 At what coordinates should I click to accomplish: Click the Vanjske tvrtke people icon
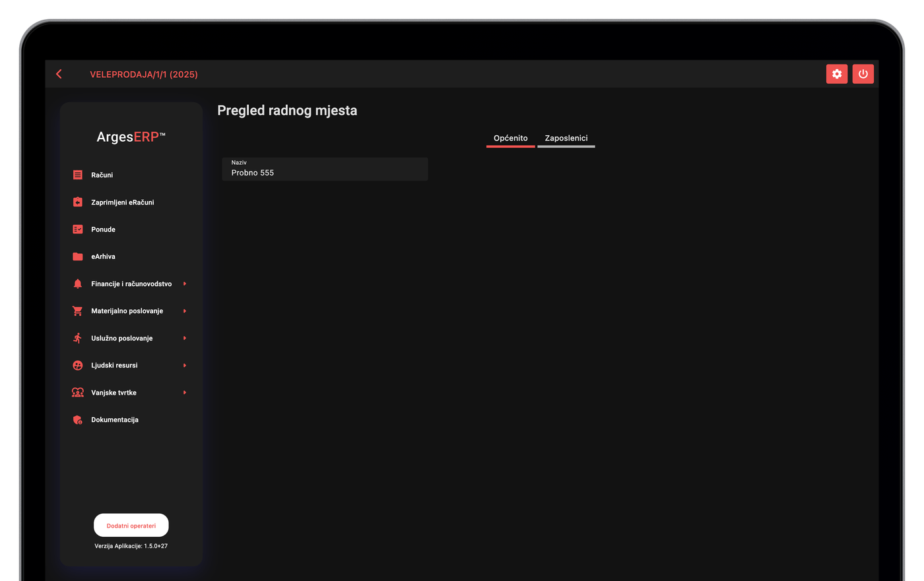78,392
